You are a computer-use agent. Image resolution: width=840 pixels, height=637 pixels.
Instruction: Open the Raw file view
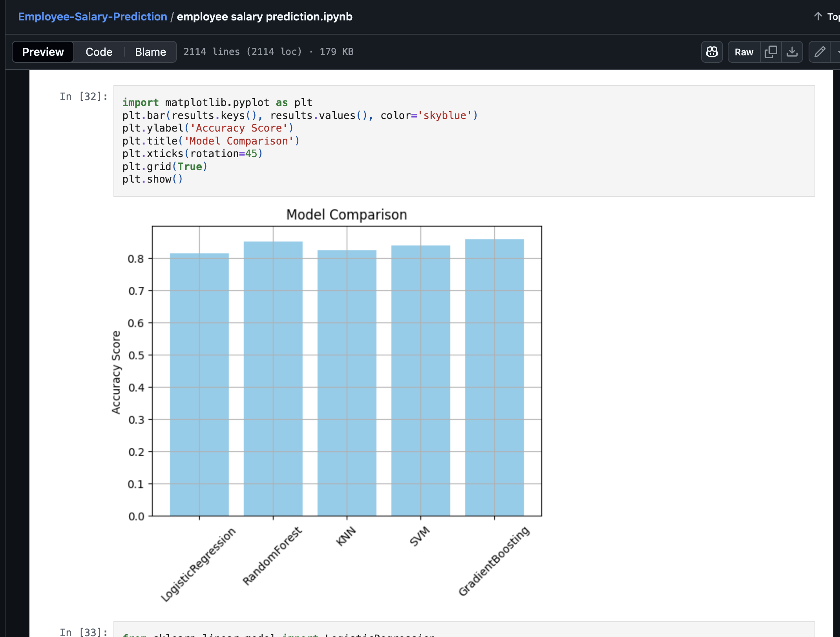click(744, 52)
